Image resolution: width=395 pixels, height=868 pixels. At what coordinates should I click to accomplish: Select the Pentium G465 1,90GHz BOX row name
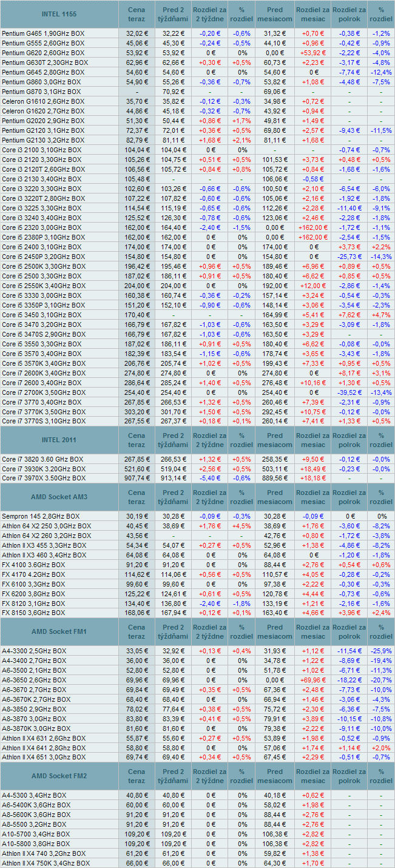point(44,33)
